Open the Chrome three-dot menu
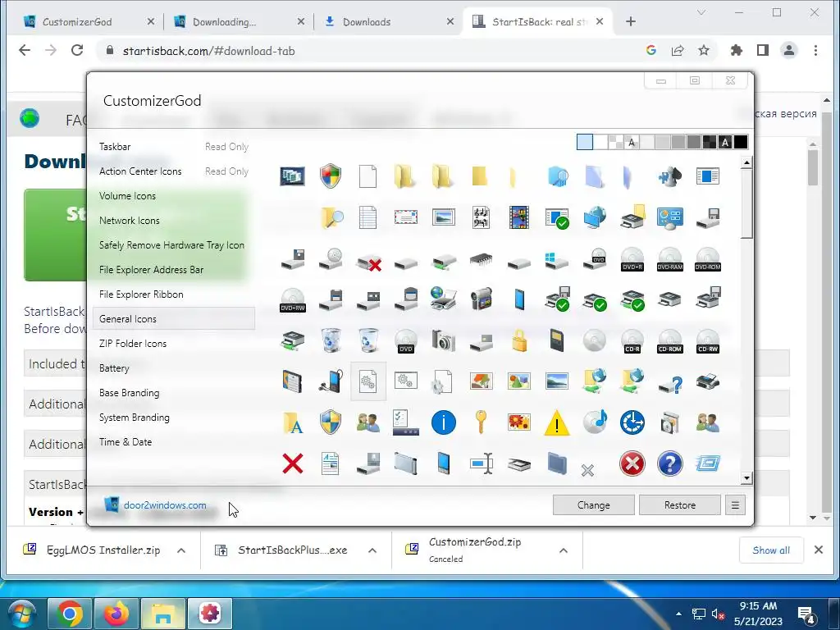This screenshot has width=840, height=630. pyautogui.click(x=815, y=50)
